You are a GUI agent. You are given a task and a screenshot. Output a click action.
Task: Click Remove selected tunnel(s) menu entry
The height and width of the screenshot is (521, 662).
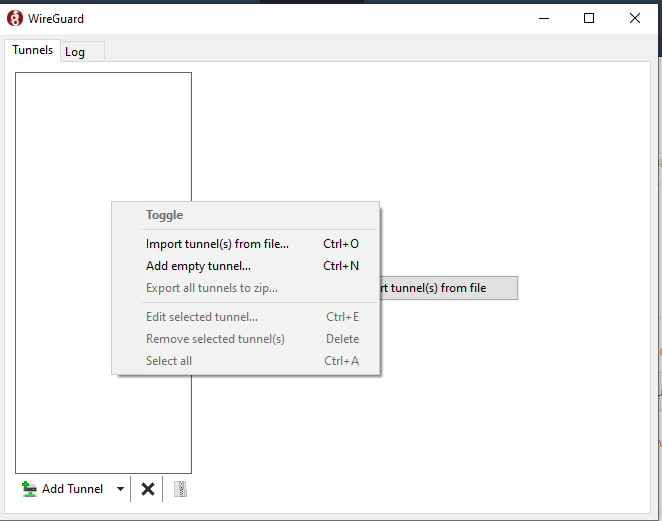tap(246, 339)
